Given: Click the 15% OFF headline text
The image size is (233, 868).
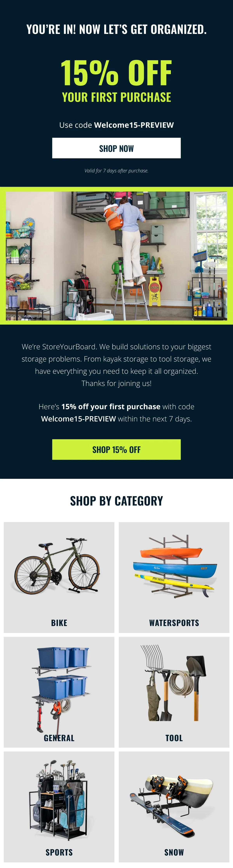Looking at the screenshot, I should point(116,72).
